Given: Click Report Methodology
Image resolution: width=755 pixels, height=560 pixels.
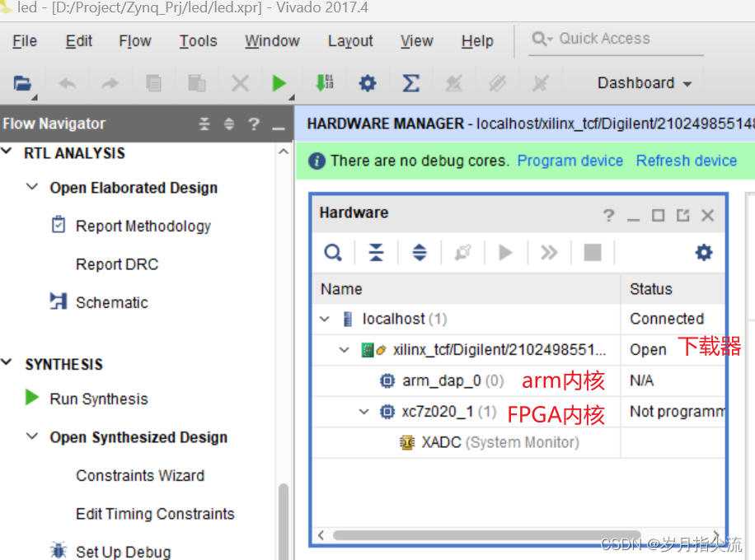Looking at the screenshot, I should [143, 226].
